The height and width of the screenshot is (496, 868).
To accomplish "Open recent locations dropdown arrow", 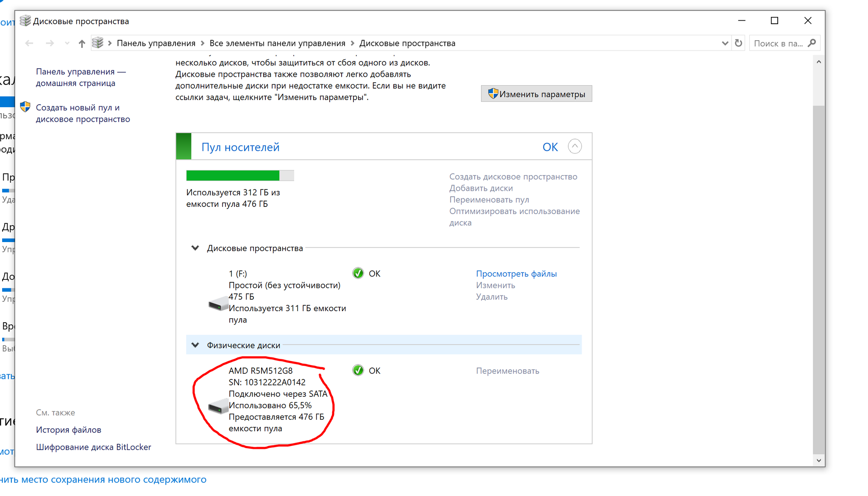I will point(67,43).
